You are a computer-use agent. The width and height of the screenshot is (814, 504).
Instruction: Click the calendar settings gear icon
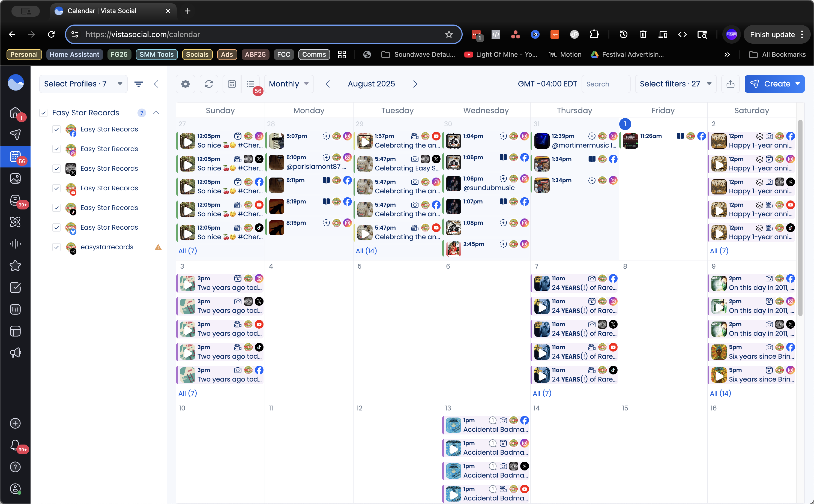pyautogui.click(x=185, y=84)
